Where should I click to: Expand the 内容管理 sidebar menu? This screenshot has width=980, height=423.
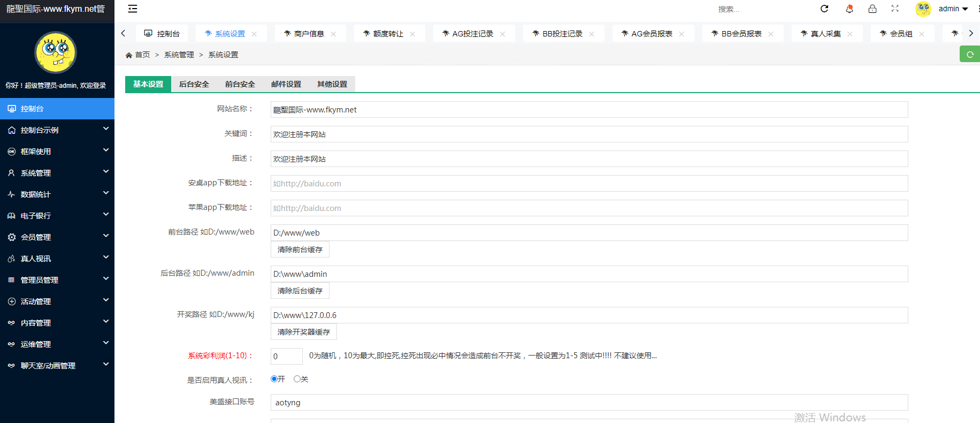57,323
